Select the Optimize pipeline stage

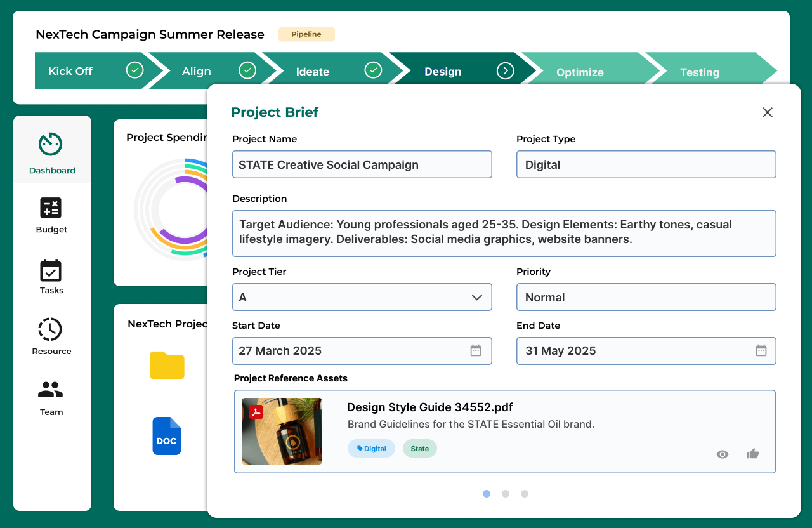point(580,72)
